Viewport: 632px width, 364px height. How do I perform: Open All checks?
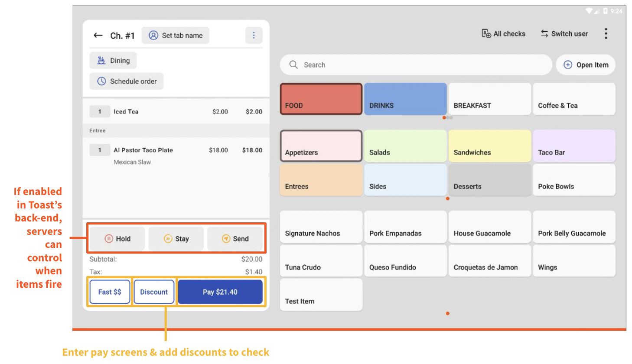click(503, 33)
